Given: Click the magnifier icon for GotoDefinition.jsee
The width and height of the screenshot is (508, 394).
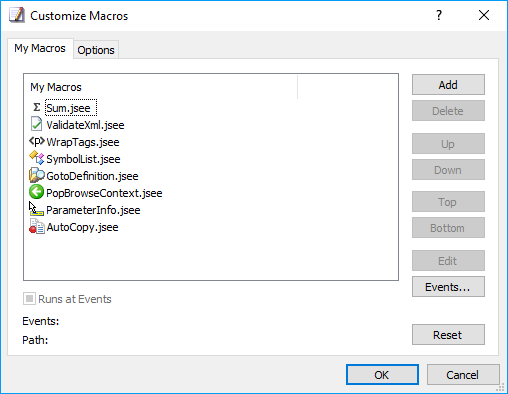Looking at the screenshot, I should 37,176.
